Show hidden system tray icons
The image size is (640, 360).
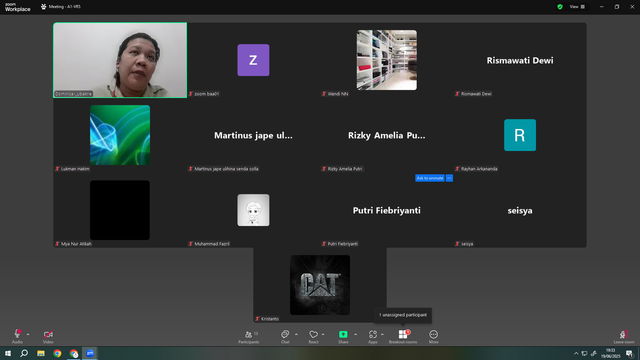(x=576, y=353)
